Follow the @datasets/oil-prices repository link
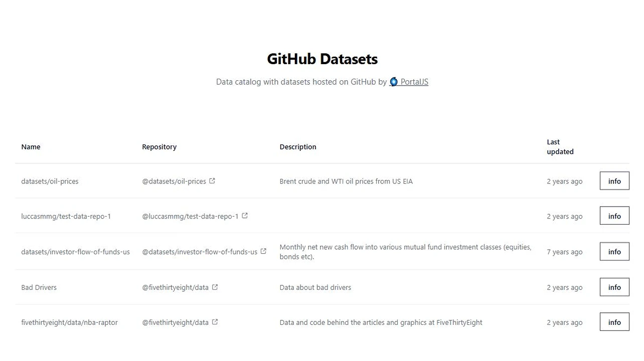The image size is (644, 361). 174,181
